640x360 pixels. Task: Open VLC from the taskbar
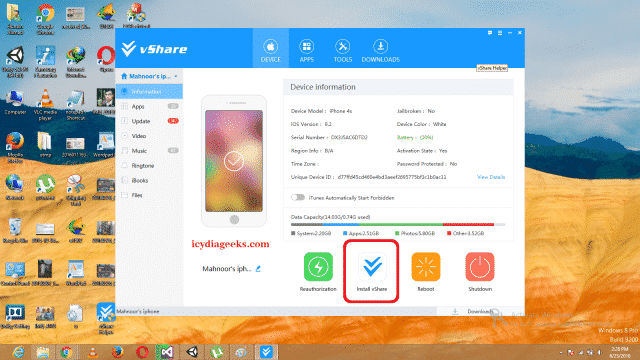click(93, 352)
